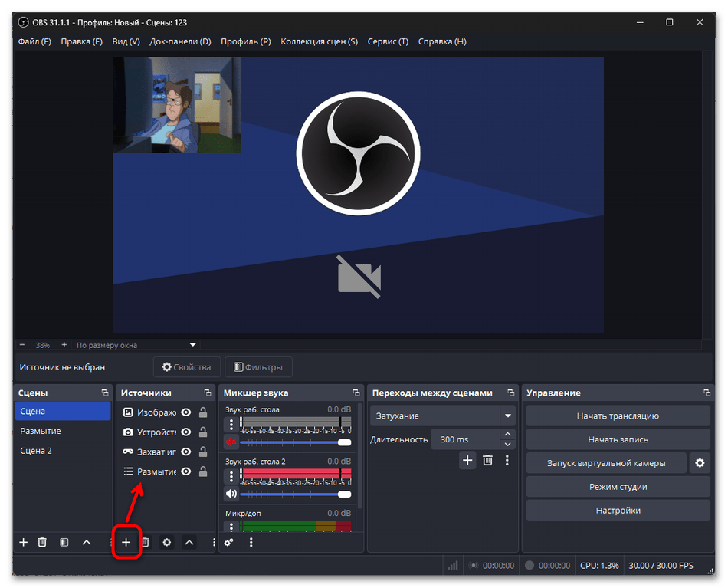Toggle visibility of Захват игры source
728x588 pixels.
click(185, 452)
